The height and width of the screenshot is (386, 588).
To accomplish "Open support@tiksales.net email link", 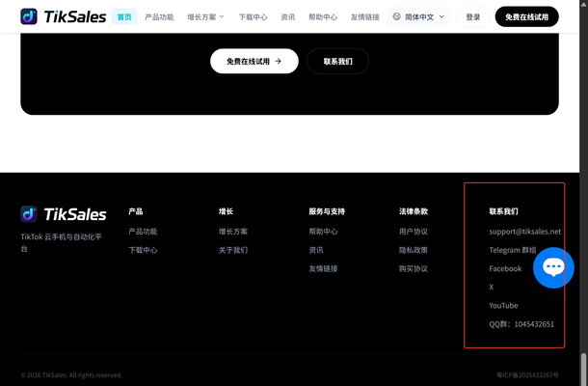I will click(525, 232).
